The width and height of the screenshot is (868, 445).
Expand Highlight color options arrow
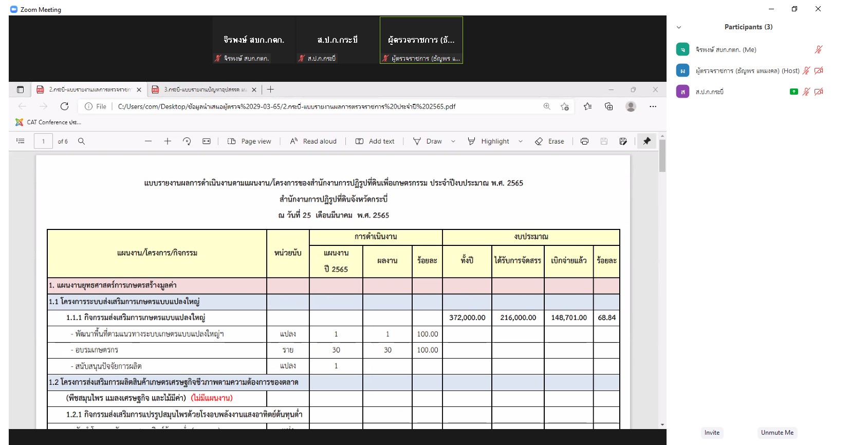(521, 141)
